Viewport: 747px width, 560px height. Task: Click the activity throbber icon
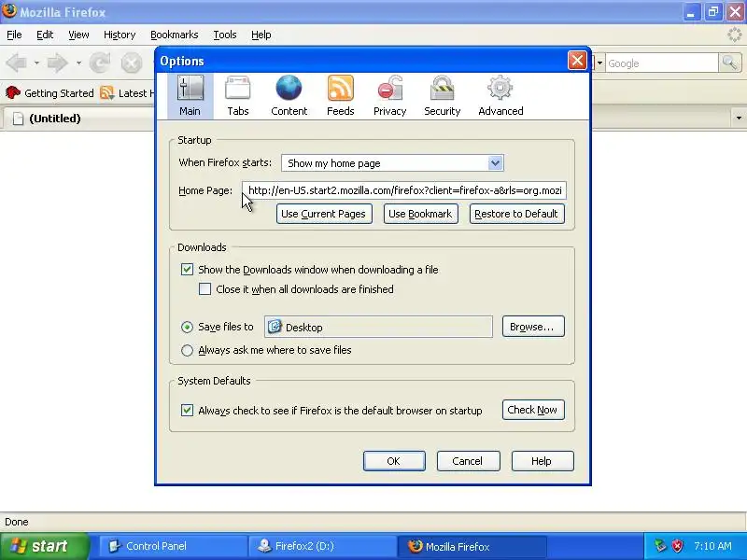point(735,35)
